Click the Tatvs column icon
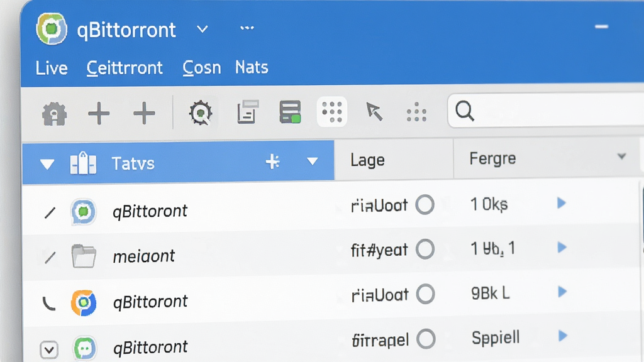This screenshot has width=644, height=362. click(x=83, y=163)
